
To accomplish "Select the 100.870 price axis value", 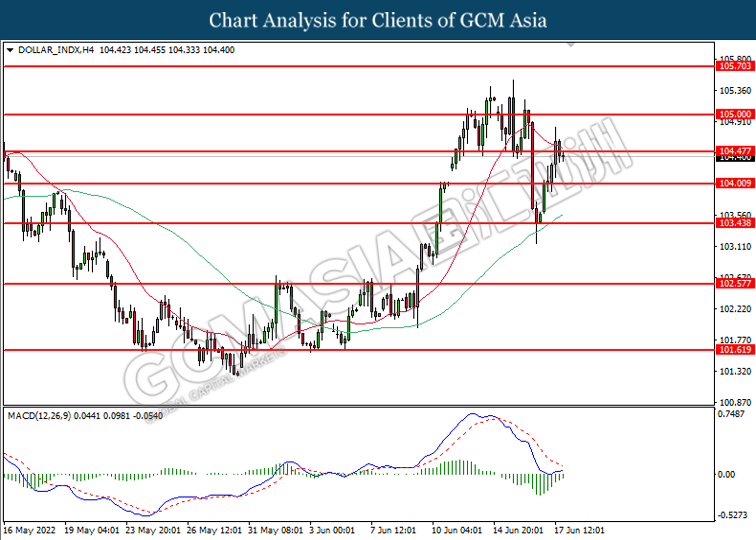I will (735, 403).
